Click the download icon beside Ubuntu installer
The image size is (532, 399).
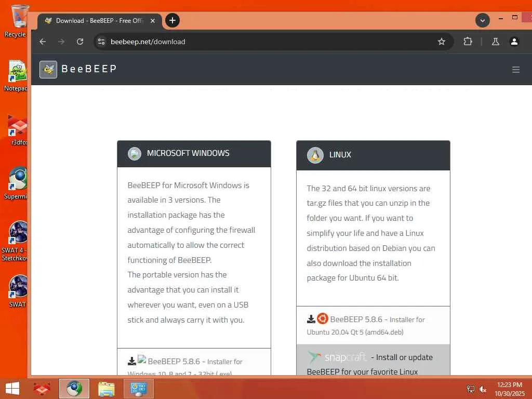[x=311, y=319]
